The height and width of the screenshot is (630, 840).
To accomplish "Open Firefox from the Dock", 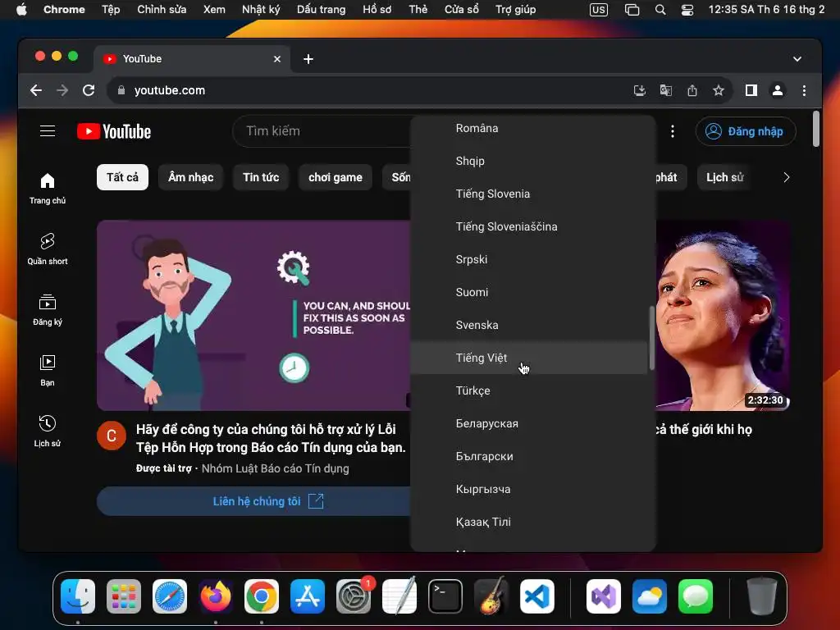I will click(x=216, y=596).
